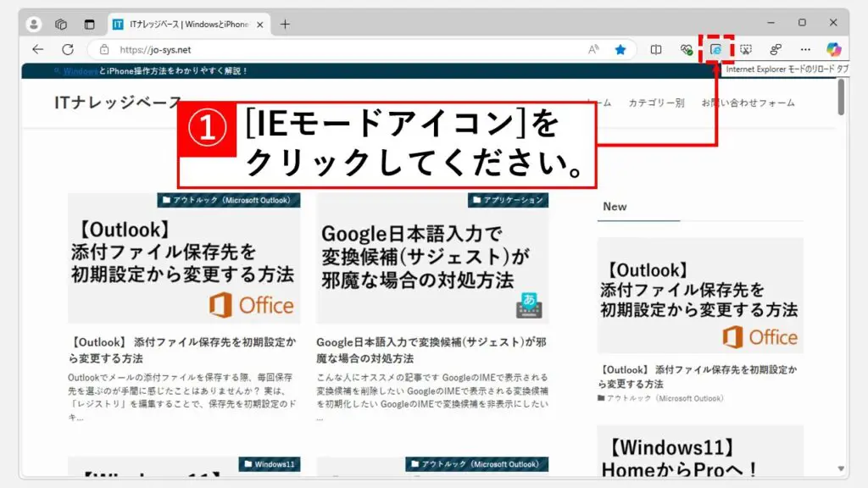Click the page vertical scrollbar thumb
The height and width of the screenshot is (488, 868).
841,96
